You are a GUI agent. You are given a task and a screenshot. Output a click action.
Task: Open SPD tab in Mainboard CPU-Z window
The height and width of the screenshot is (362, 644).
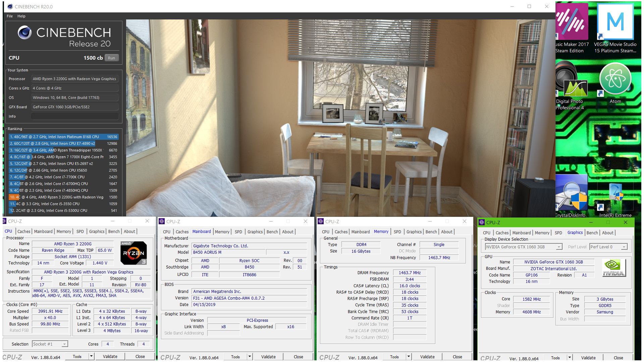point(238,232)
